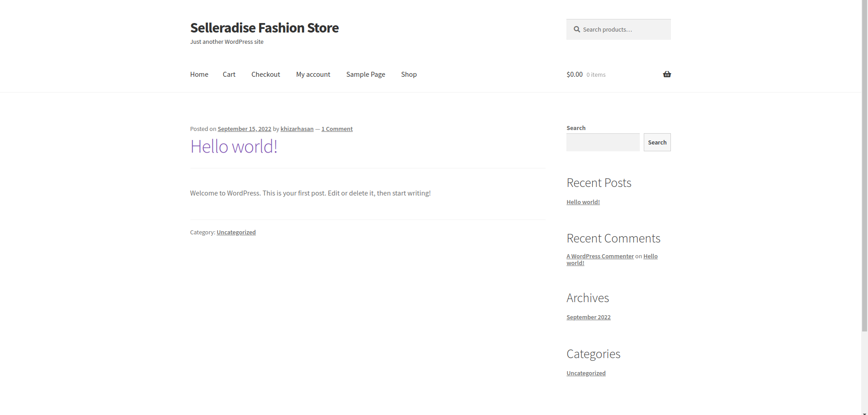Open the September 15, 2022 post date link
868x415 pixels.
(244, 129)
